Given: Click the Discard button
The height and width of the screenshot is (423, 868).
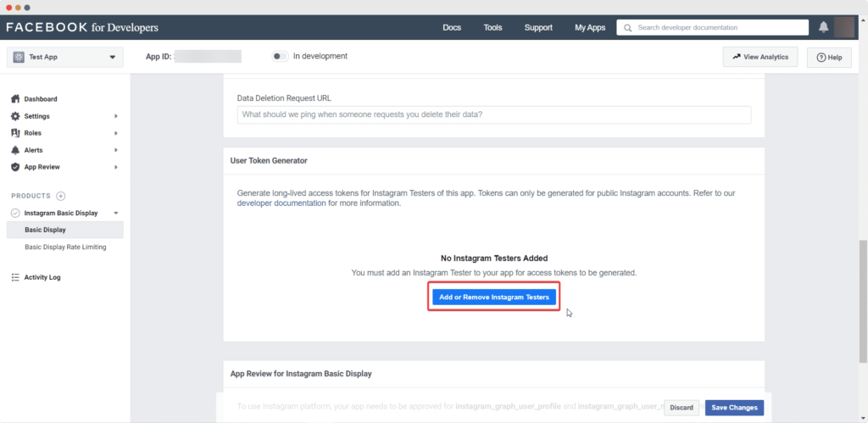Looking at the screenshot, I should click(x=682, y=408).
